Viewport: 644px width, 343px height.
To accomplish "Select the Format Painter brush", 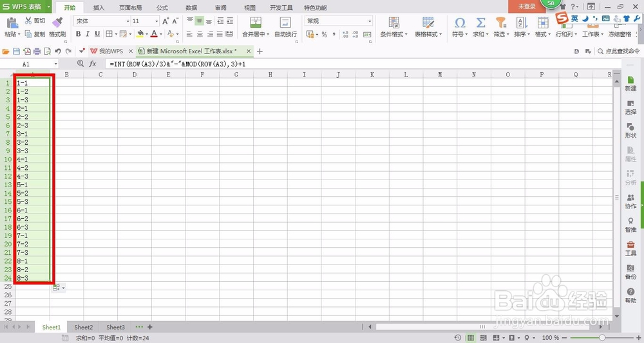I will [57, 21].
